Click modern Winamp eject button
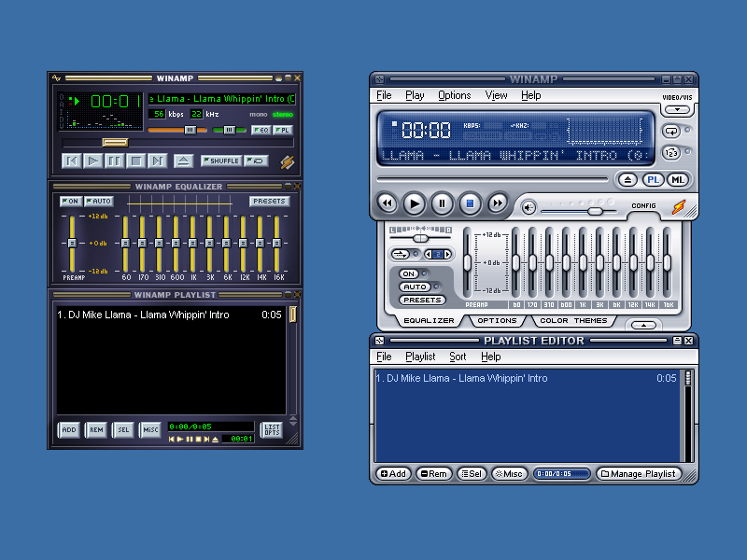 click(x=627, y=180)
